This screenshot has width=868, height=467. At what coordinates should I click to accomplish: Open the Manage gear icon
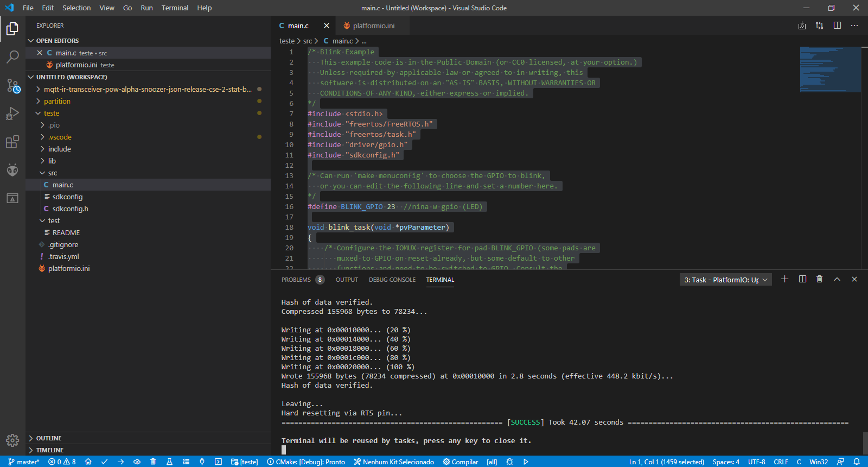[x=12, y=440]
